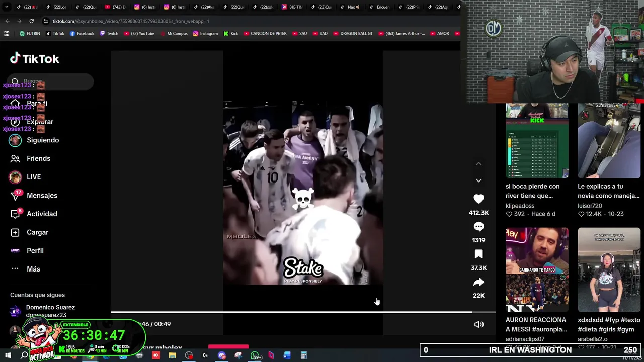Switch to the (742) YouTube tab
This screenshot has width=644, height=362.
point(116,7)
